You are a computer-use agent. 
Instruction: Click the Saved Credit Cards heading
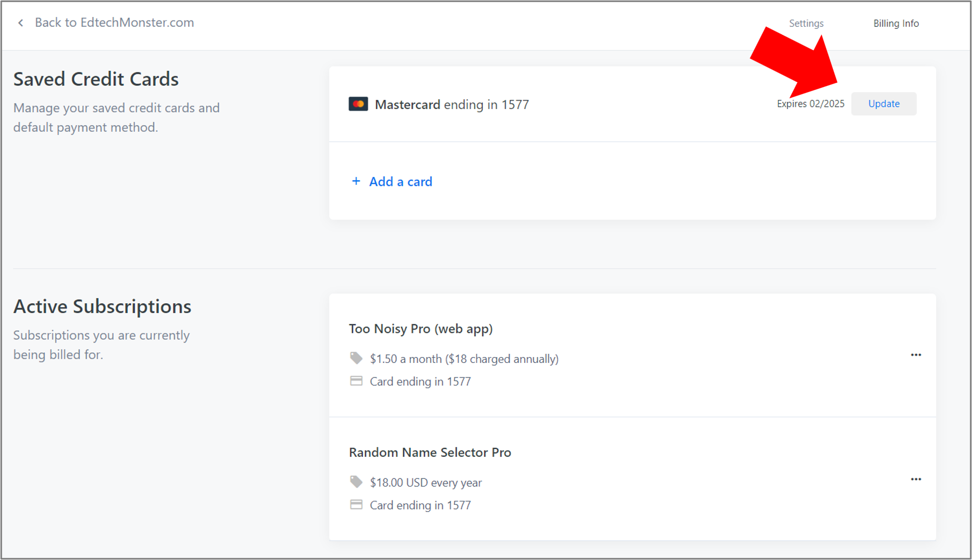coord(96,79)
